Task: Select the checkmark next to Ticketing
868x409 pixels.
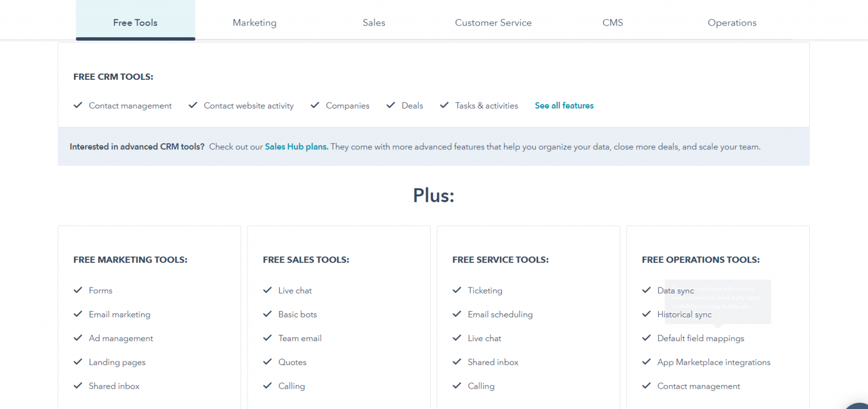Action: pos(457,290)
